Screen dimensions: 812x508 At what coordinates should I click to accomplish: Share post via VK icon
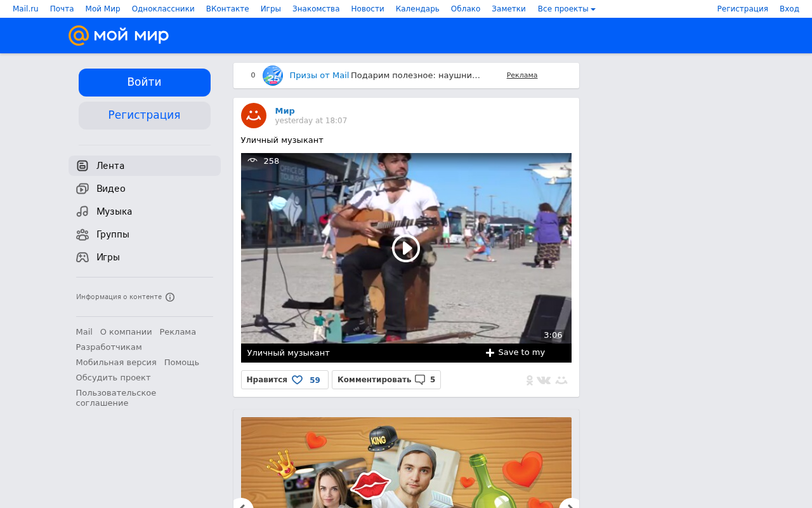(544, 380)
